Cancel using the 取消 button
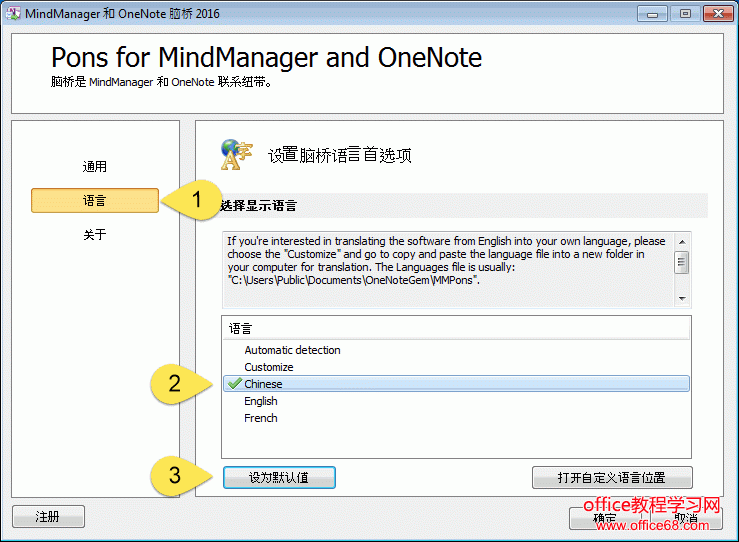739x542 pixels. (686, 518)
